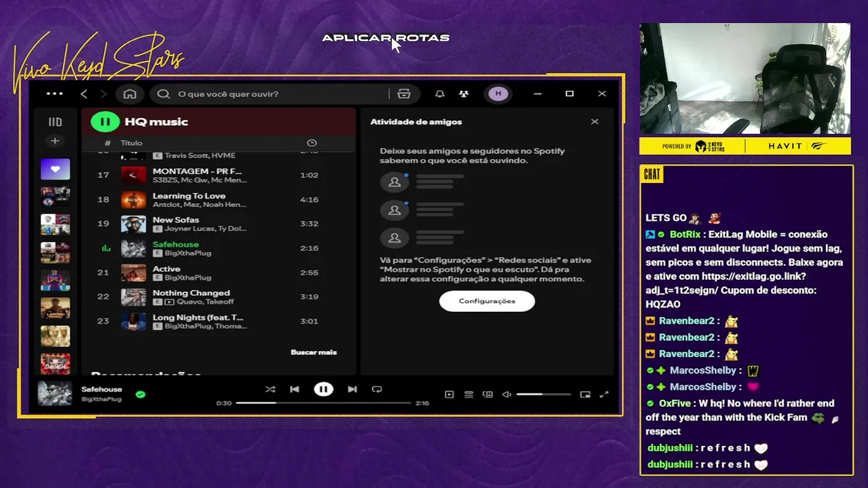Mute using the volume speaker icon
This screenshot has height=488, width=868.
click(507, 394)
